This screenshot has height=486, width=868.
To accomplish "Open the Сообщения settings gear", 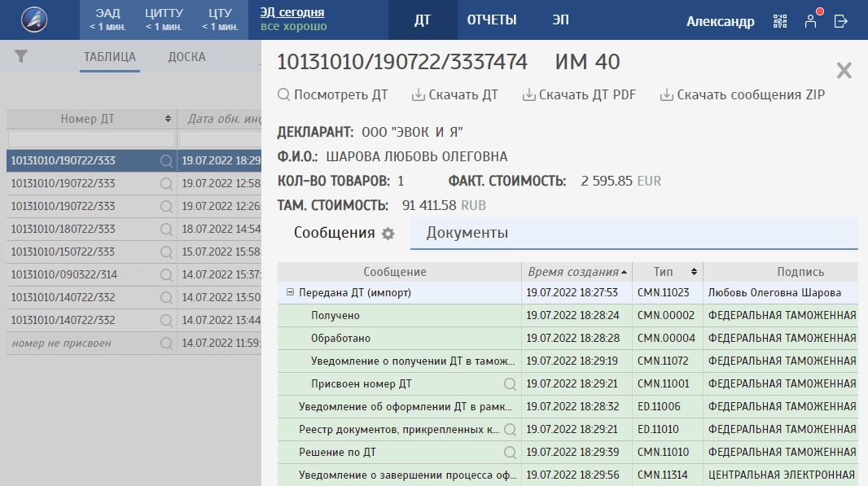I will pos(388,234).
